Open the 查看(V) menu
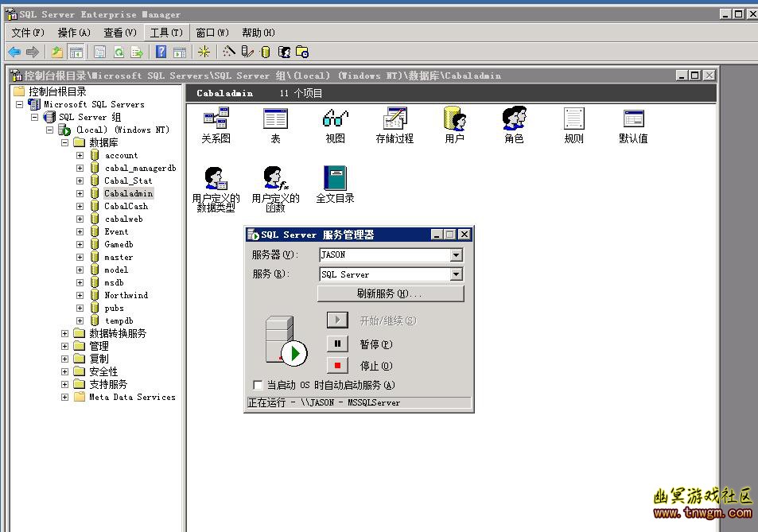The height and width of the screenshot is (532, 758). [x=120, y=33]
